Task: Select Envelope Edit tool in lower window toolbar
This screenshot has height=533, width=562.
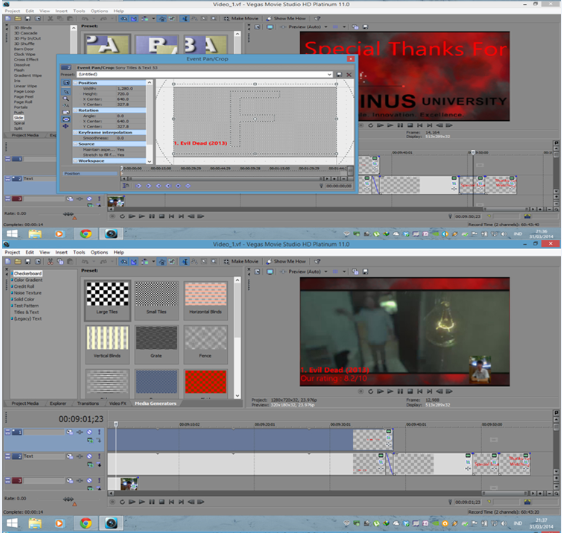Action: click(194, 262)
